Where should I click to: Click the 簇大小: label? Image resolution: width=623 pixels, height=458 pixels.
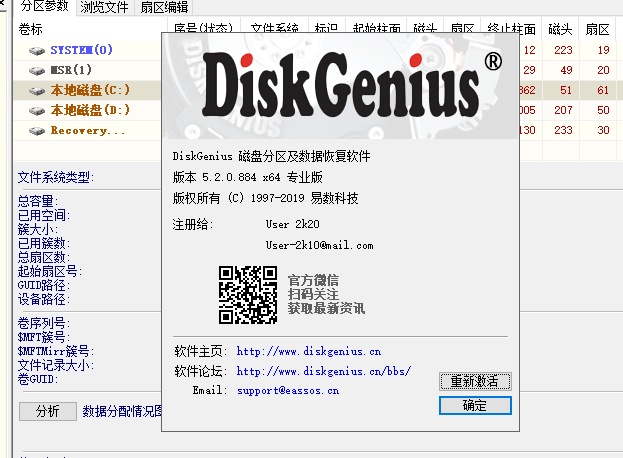click(38, 229)
